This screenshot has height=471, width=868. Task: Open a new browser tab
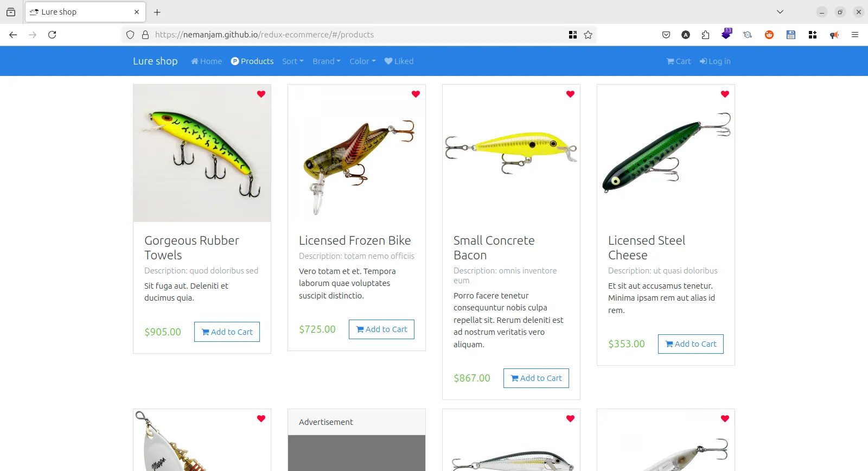pos(157,12)
